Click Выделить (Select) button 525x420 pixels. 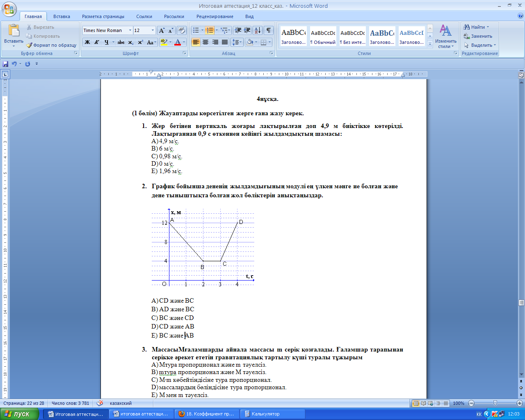click(480, 45)
